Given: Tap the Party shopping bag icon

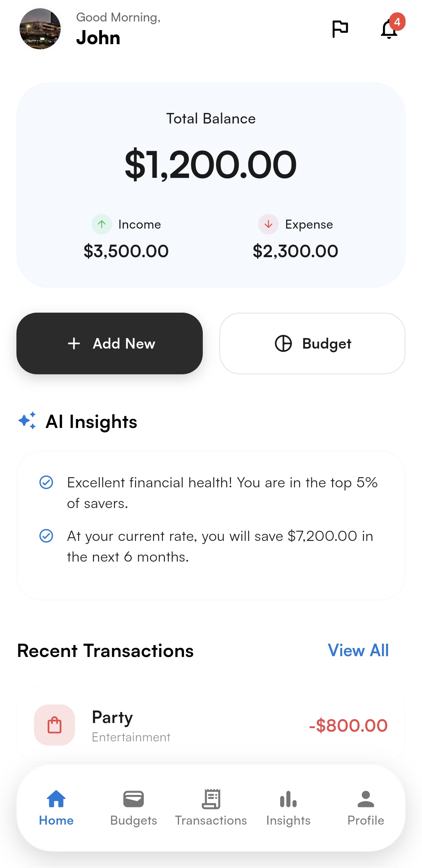Looking at the screenshot, I should coord(55,725).
